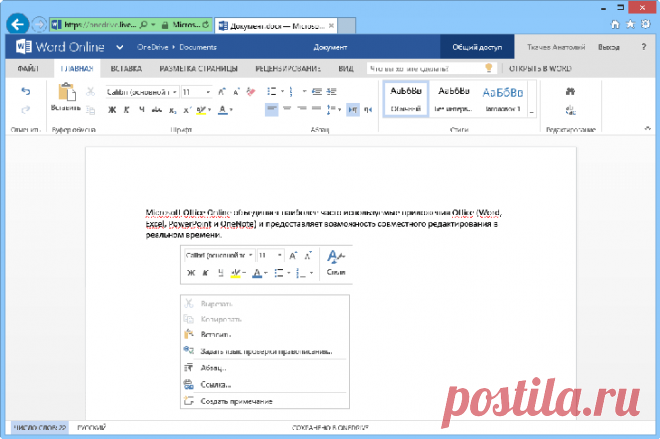Click the Copy icon in ribbon clipboard group
Screen dimensions: 660x439
pyautogui.click(x=90, y=110)
